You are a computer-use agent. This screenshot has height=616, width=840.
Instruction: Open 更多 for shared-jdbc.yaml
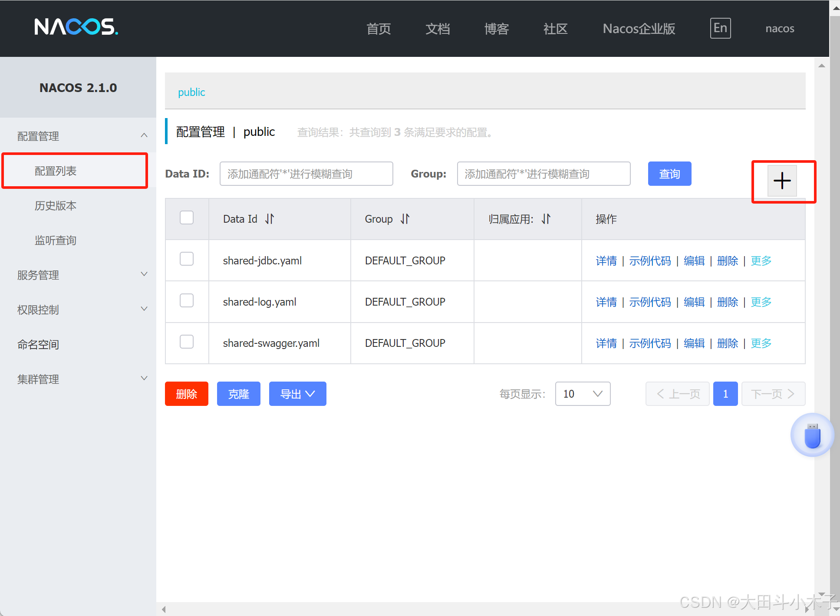coord(761,260)
